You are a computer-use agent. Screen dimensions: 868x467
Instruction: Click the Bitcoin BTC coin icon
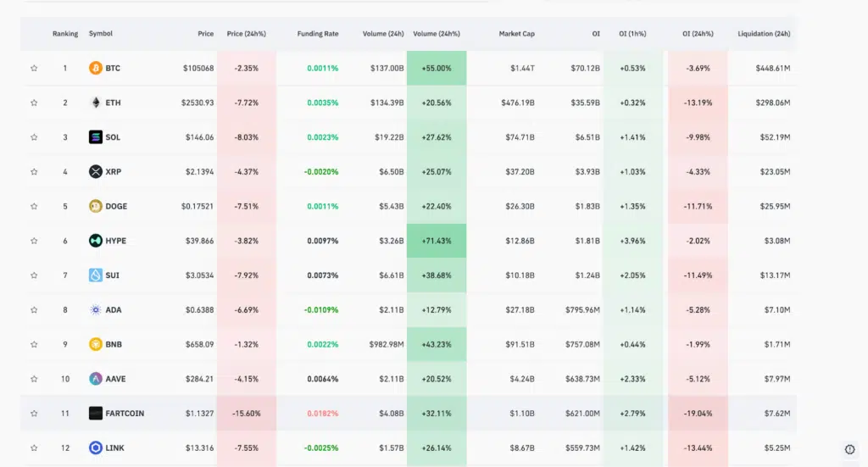click(x=96, y=68)
